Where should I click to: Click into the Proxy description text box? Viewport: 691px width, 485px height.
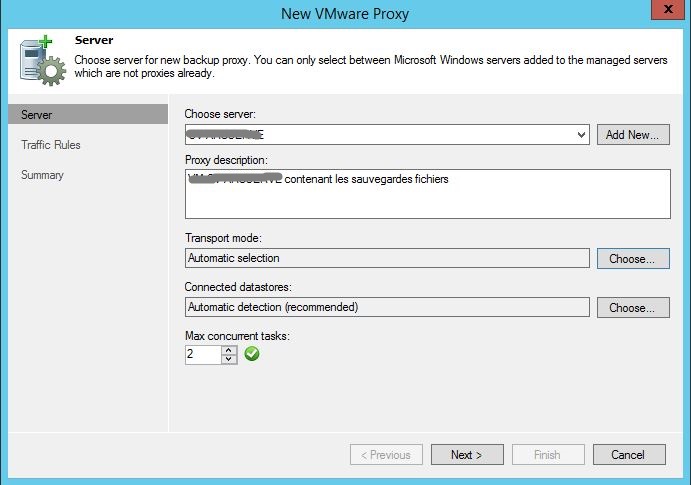[x=427, y=194]
